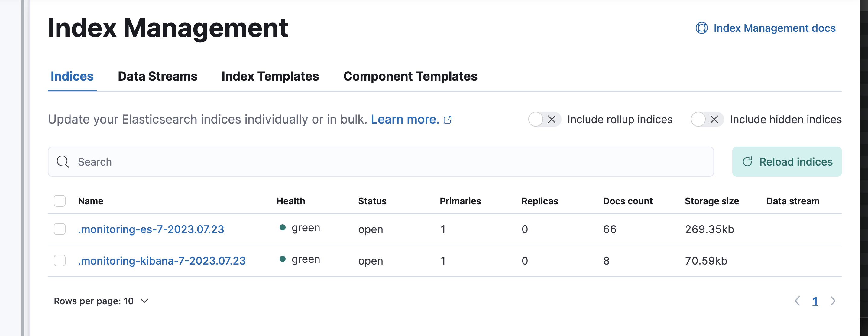Go to the next page arrow
Image resolution: width=868 pixels, height=336 pixels.
tap(833, 301)
